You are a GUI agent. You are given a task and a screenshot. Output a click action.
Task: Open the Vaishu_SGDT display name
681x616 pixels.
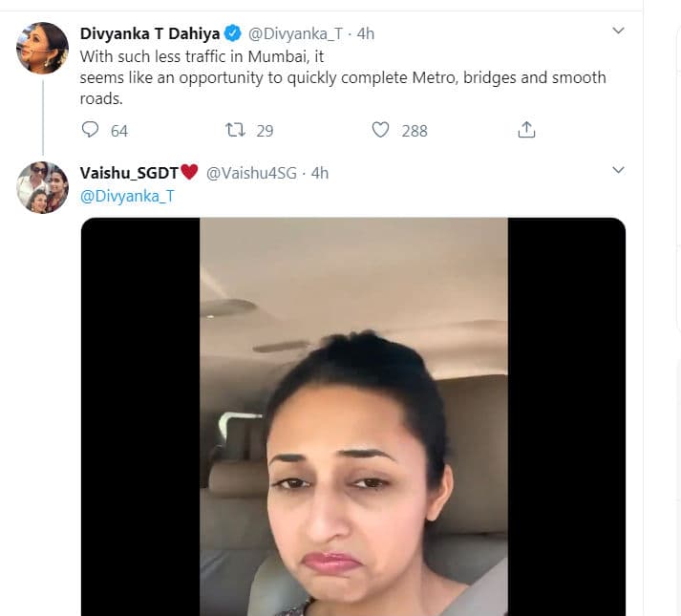click(129, 173)
